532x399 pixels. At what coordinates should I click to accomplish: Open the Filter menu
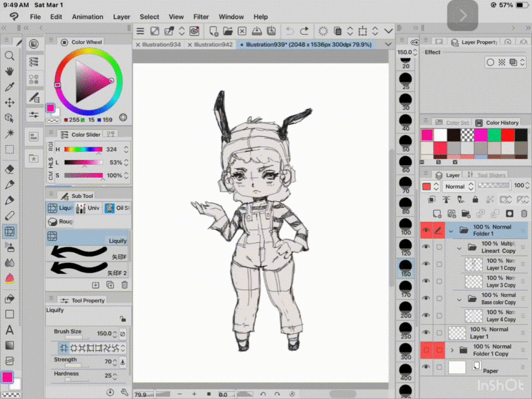point(201,17)
